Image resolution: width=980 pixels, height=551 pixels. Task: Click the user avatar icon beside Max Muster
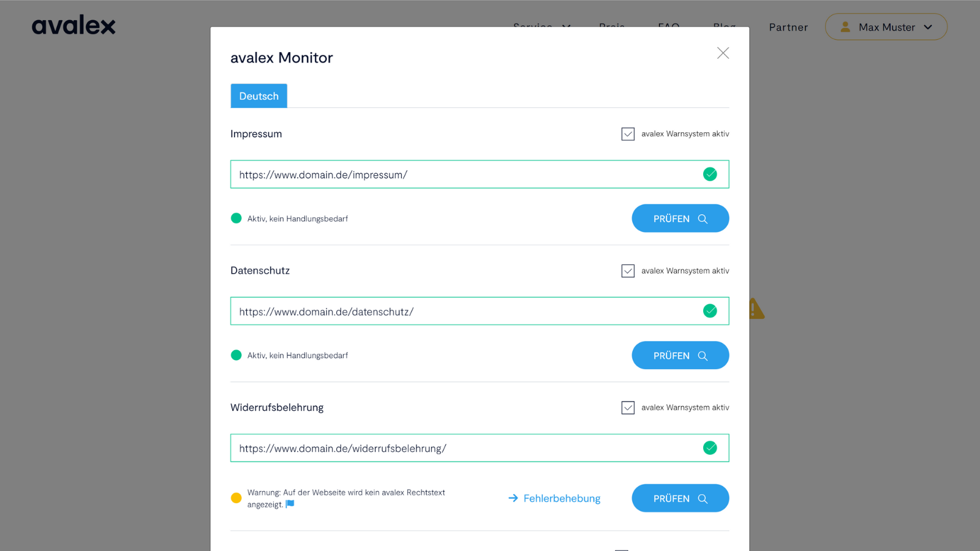point(845,27)
